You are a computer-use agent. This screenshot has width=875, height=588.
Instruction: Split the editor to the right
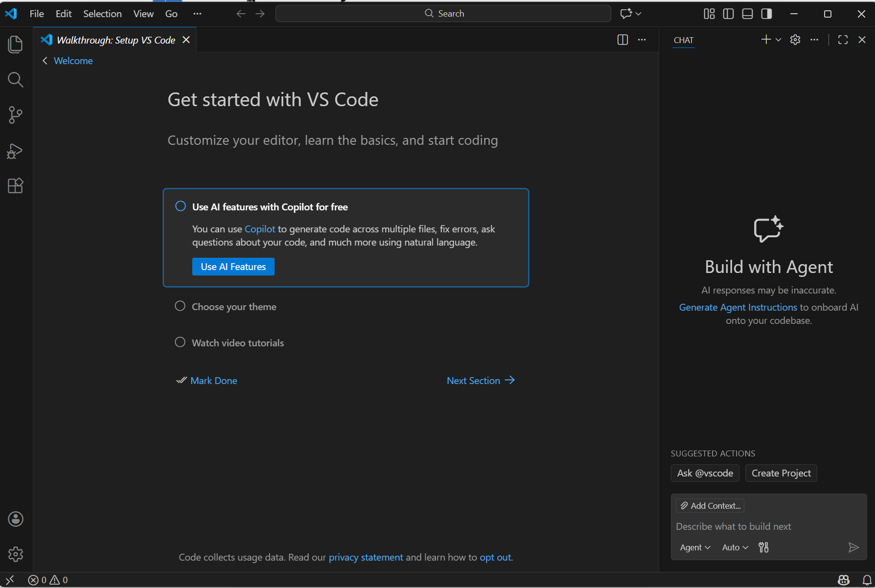[x=622, y=40]
